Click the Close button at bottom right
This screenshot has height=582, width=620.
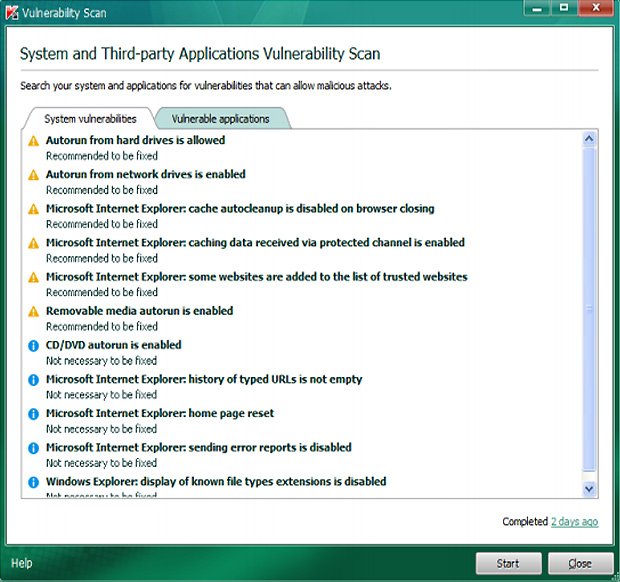tap(579, 563)
